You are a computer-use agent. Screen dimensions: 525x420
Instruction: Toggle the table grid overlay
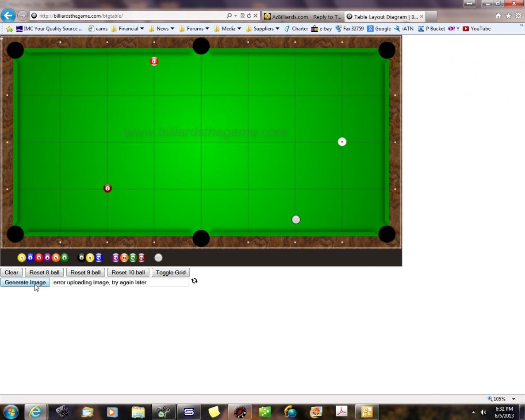point(170,272)
